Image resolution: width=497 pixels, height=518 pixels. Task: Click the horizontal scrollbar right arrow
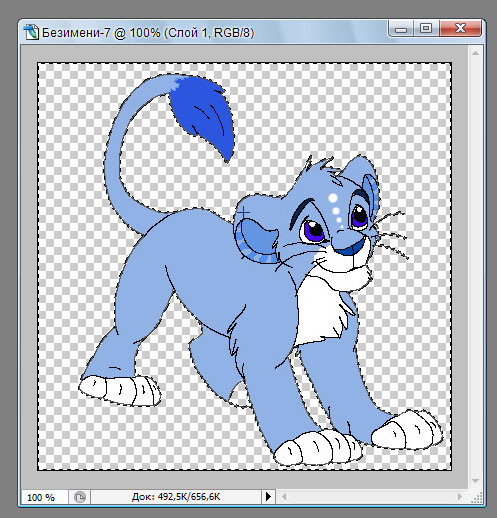(459, 497)
